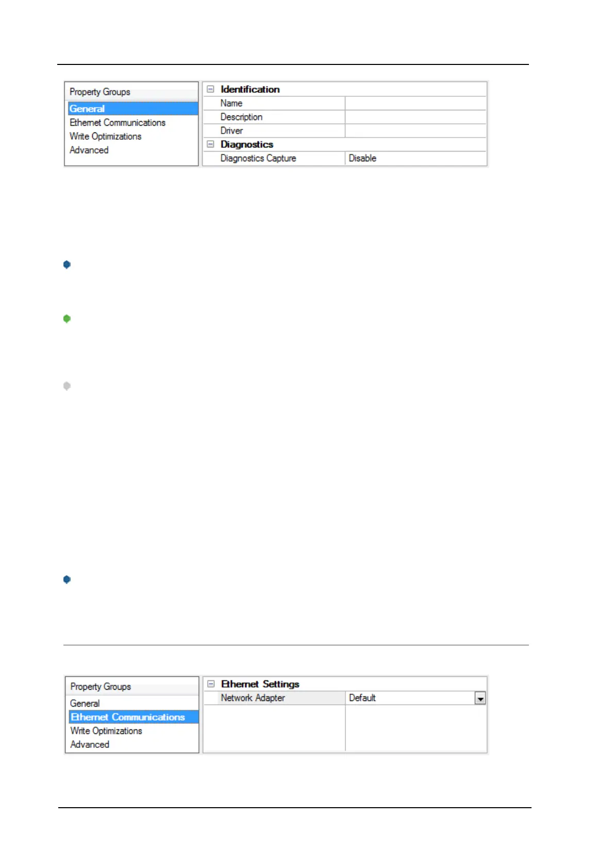The width and height of the screenshot is (614, 868).
Task: Click the bottom Property Groups header
Action: tap(101, 687)
